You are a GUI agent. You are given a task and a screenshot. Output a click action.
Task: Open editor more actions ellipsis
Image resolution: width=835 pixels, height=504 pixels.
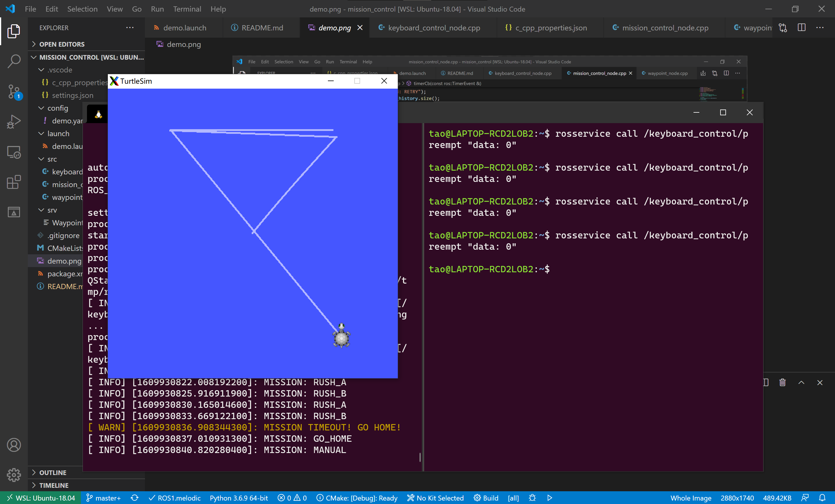[820, 28]
